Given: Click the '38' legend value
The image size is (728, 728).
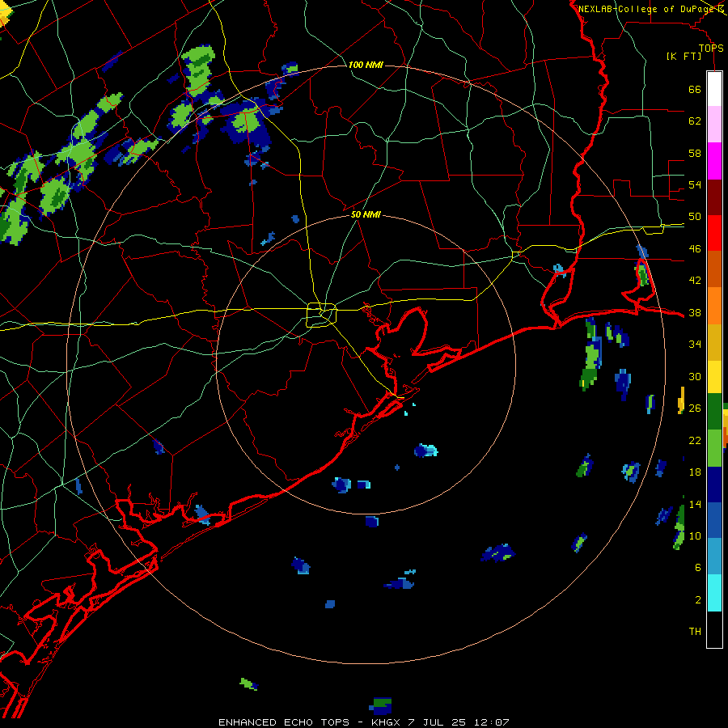Looking at the screenshot, I should point(695,312).
